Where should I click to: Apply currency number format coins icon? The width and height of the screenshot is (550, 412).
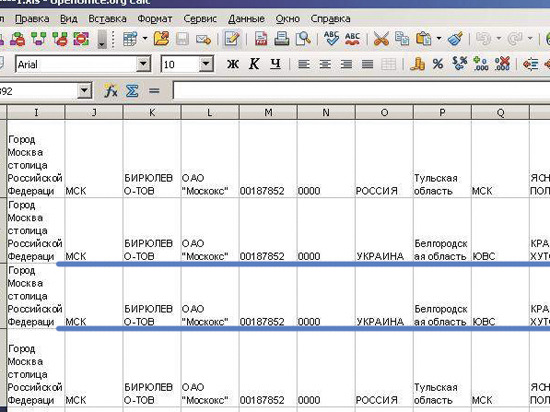[417, 64]
